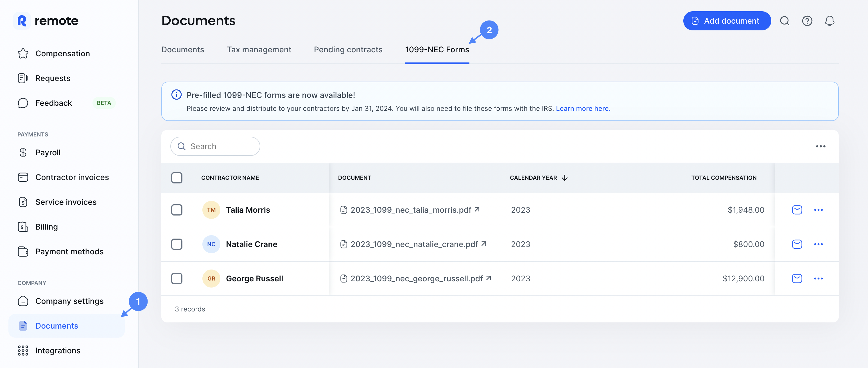Email the form to Talia Morris
Image resolution: width=868 pixels, height=368 pixels.
797,210
